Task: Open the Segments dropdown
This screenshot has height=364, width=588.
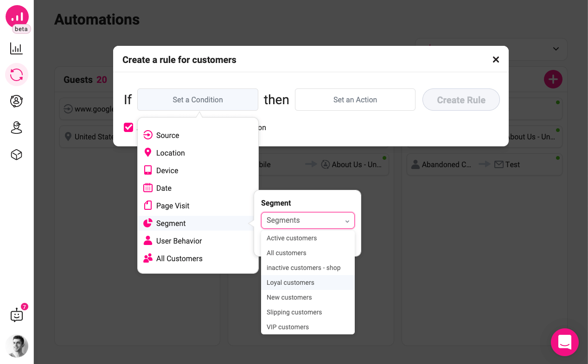Action: 308,220
